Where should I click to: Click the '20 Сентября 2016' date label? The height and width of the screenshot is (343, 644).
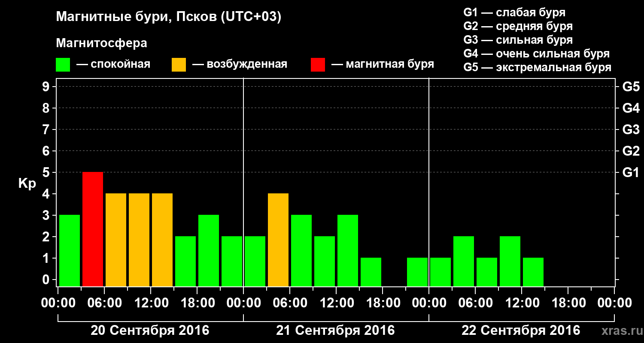150,331
